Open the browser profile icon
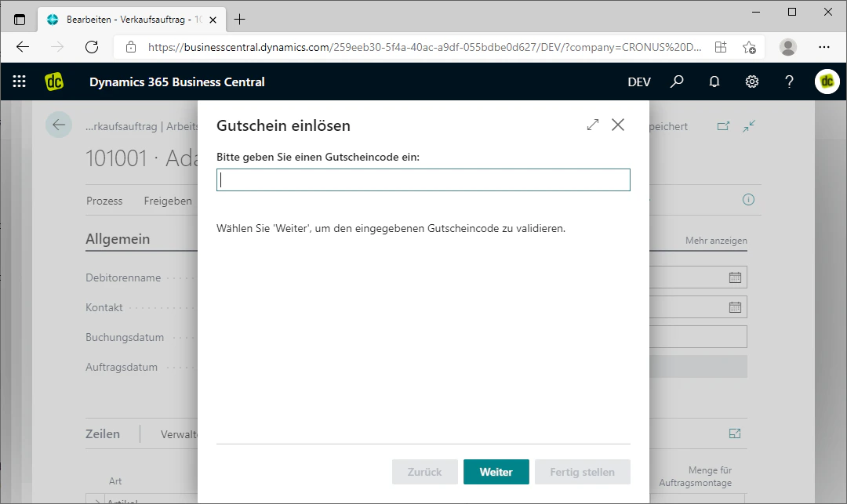 pyautogui.click(x=788, y=47)
